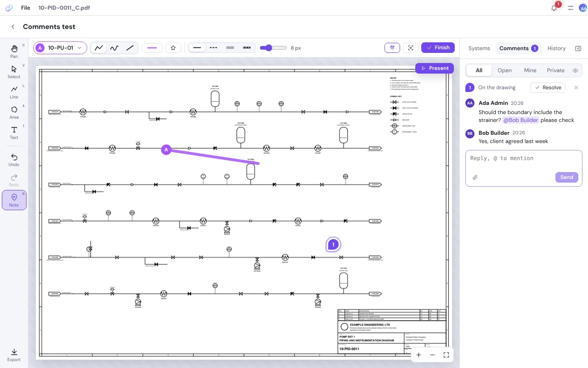Image resolution: width=588 pixels, height=368 pixels.
Task: Click the star favorite icon
Action: click(173, 48)
